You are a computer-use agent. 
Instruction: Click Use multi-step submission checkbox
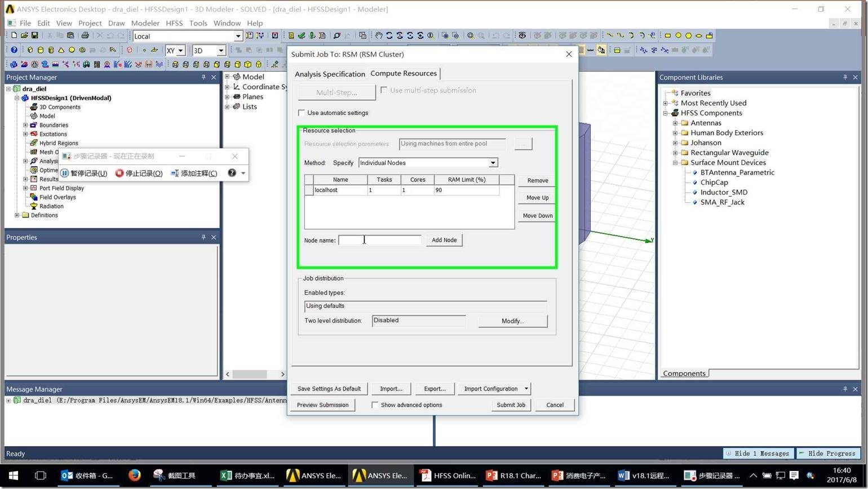384,90
